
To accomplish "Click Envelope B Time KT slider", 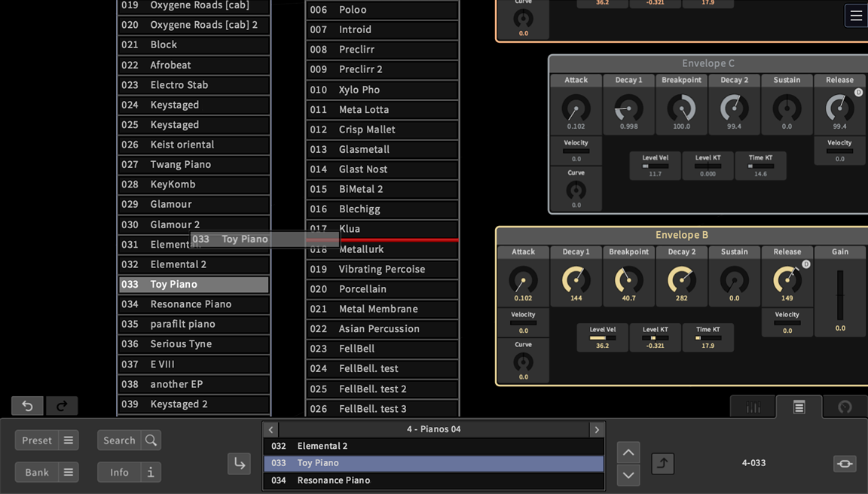I will [x=708, y=338].
